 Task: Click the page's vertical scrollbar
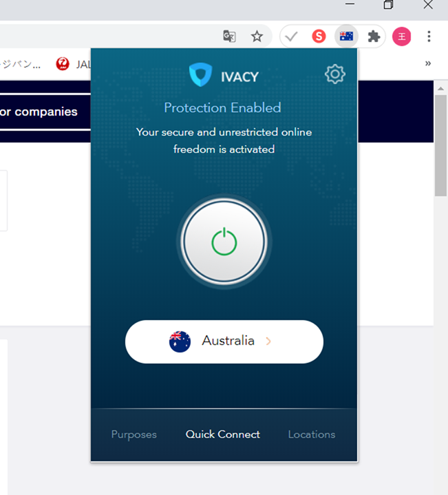440,145
